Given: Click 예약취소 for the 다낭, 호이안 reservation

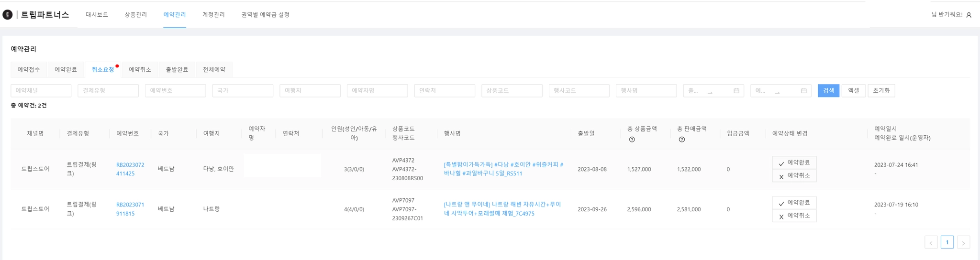Looking at the screenshot, I should tap(794, 176).
